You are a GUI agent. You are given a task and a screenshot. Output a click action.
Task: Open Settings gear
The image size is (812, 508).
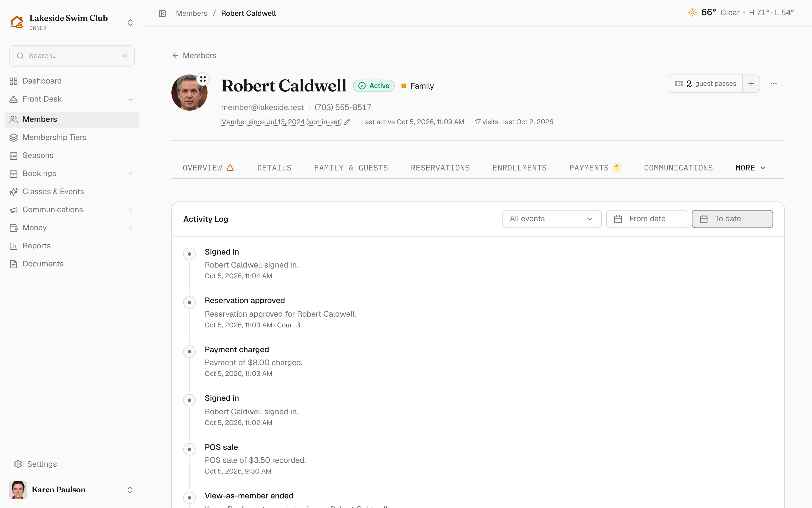[18, 464]
